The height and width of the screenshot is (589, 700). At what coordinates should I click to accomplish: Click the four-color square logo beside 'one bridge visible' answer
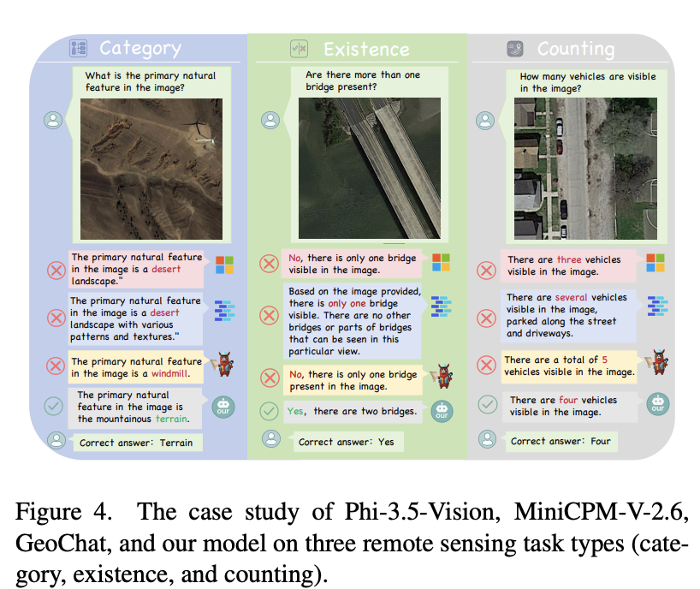[x=441, y=262]
